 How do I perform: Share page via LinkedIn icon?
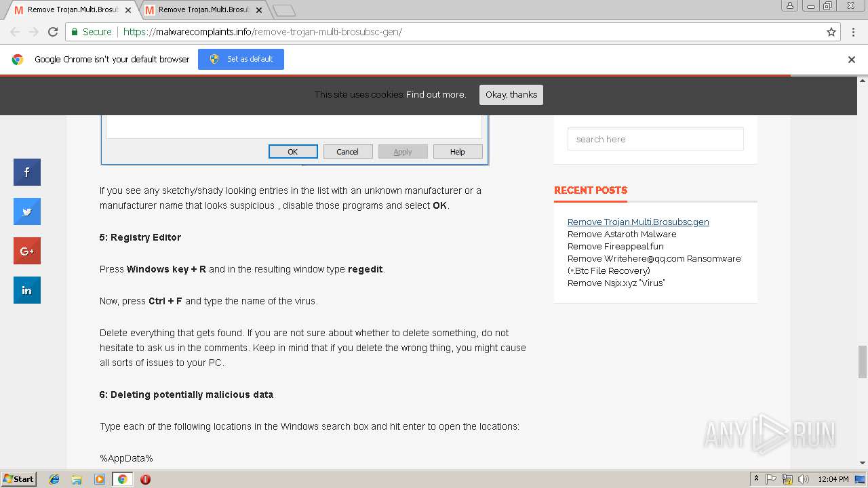tap(27, 290)
